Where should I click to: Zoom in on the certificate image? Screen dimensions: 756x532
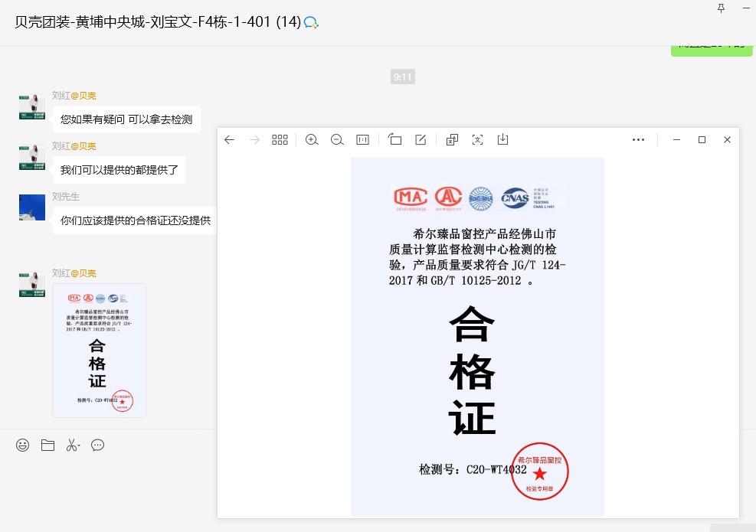click(312, 139)
